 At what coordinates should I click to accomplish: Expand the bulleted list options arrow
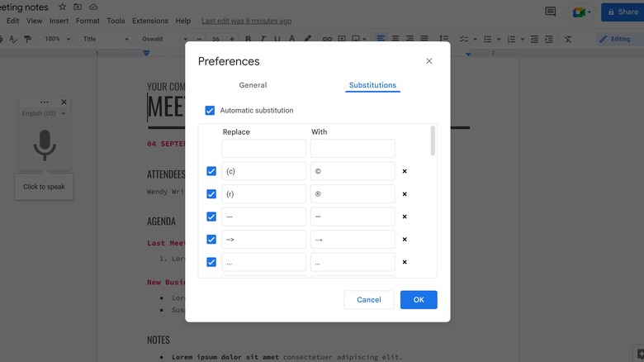(x=499, y=40)
